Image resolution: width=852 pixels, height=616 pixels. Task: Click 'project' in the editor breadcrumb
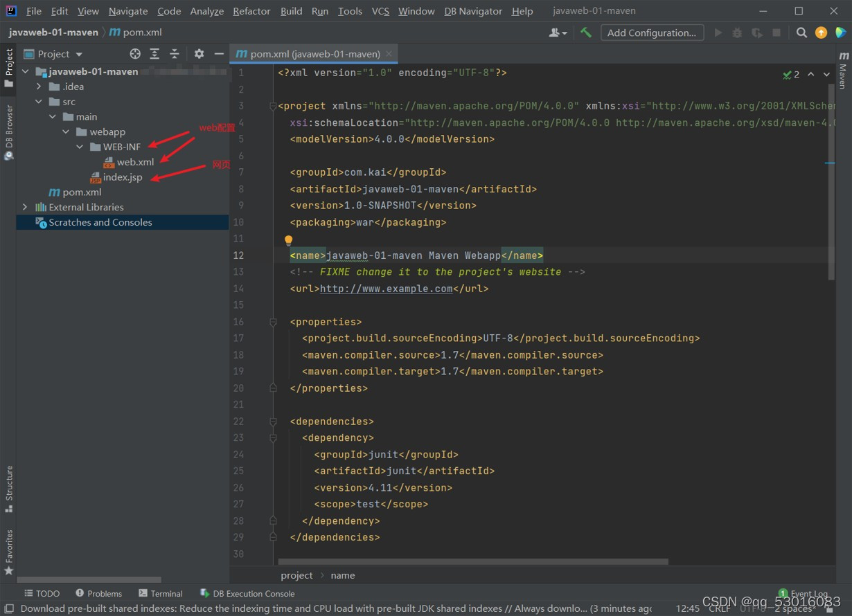click(x=296, y=575)
